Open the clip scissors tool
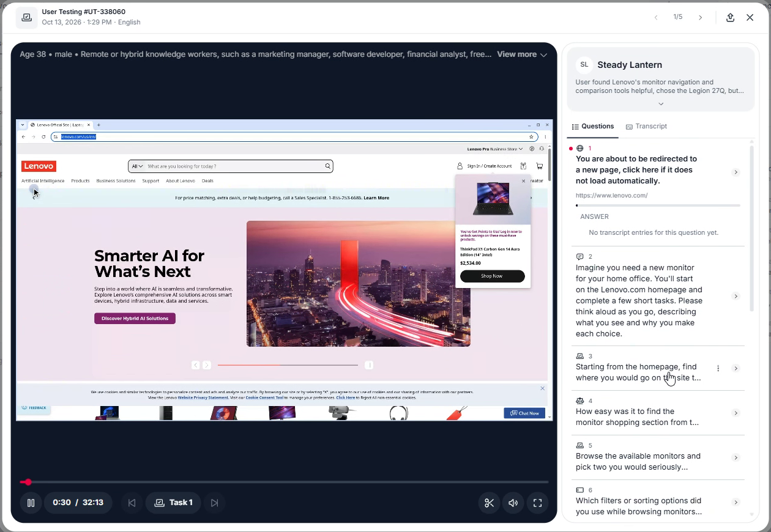 pos(489,503)
